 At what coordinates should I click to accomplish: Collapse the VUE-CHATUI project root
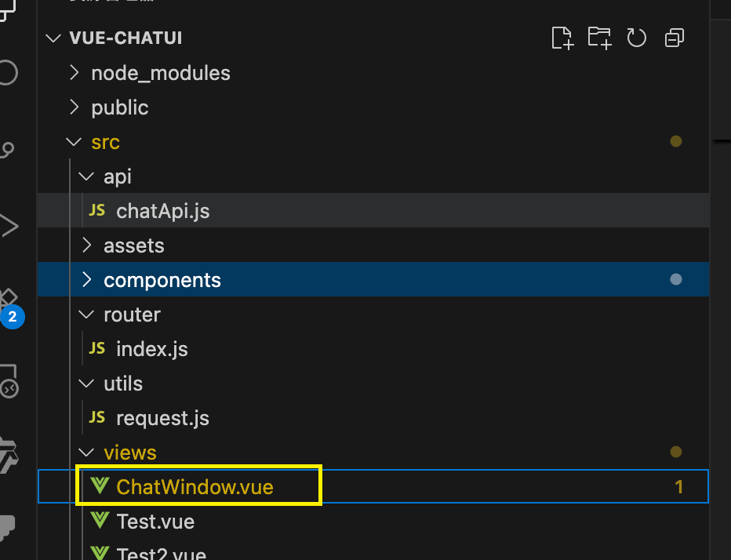point(53,38)
